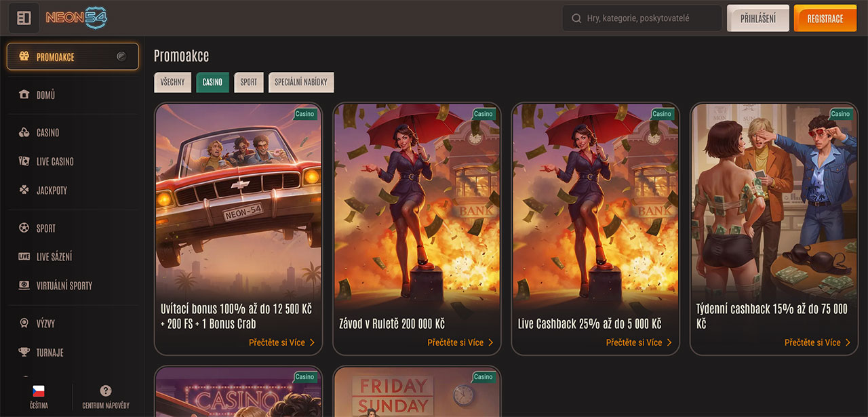The height and width of the screenshot is (417, 868).
Task: Click the Výzvy medal icon
Action: point(24,323)
